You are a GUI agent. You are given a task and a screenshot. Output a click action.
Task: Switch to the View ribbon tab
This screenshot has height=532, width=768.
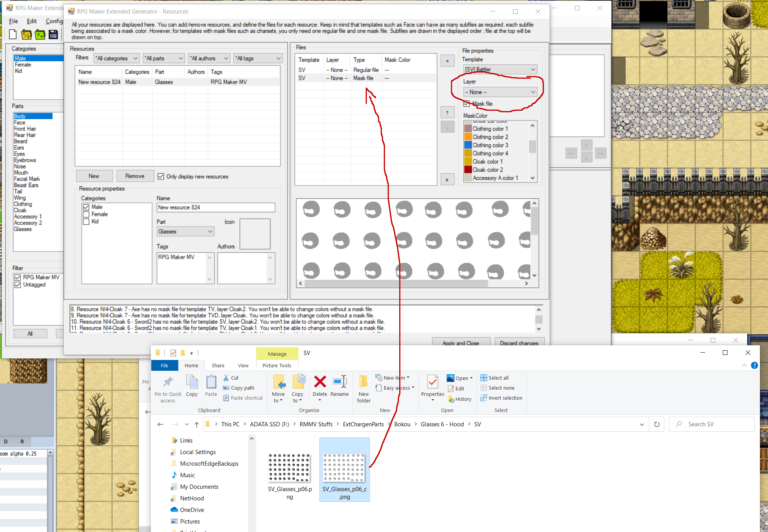pos(243,365)
